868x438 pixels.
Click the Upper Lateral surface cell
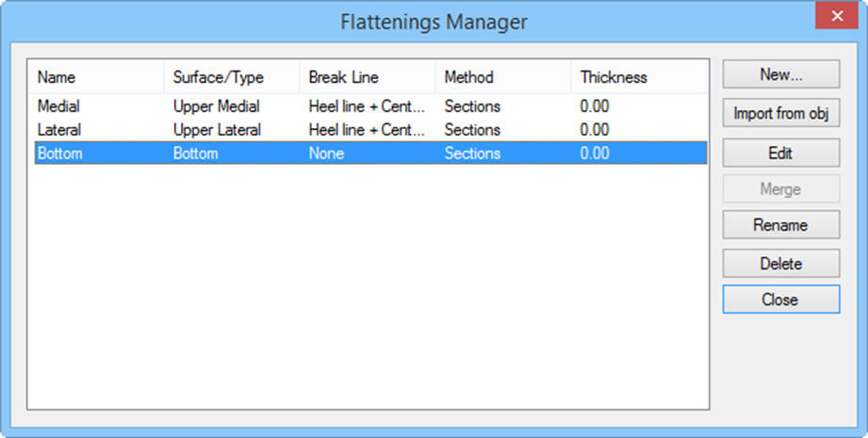pyautogui.click(x=217, y=129)
